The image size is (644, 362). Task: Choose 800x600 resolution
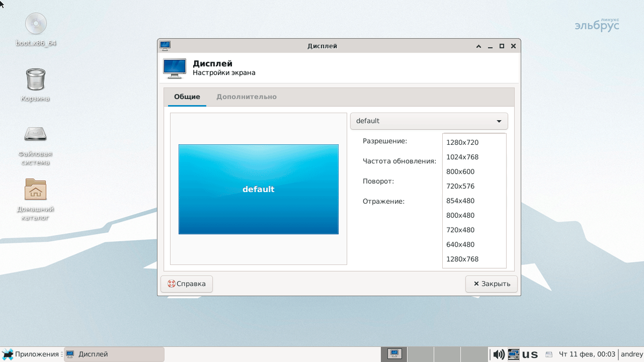(474, 172)
